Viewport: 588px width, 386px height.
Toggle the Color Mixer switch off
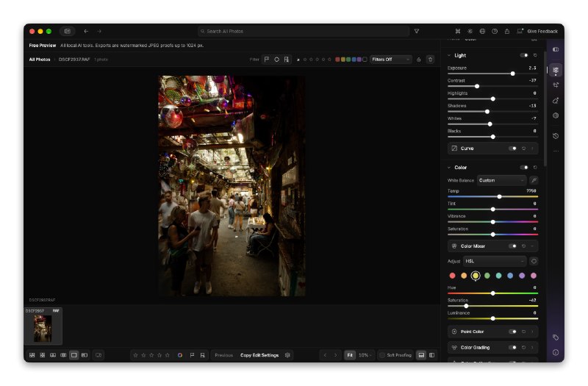pyautogui.click(x=512, y=246)
